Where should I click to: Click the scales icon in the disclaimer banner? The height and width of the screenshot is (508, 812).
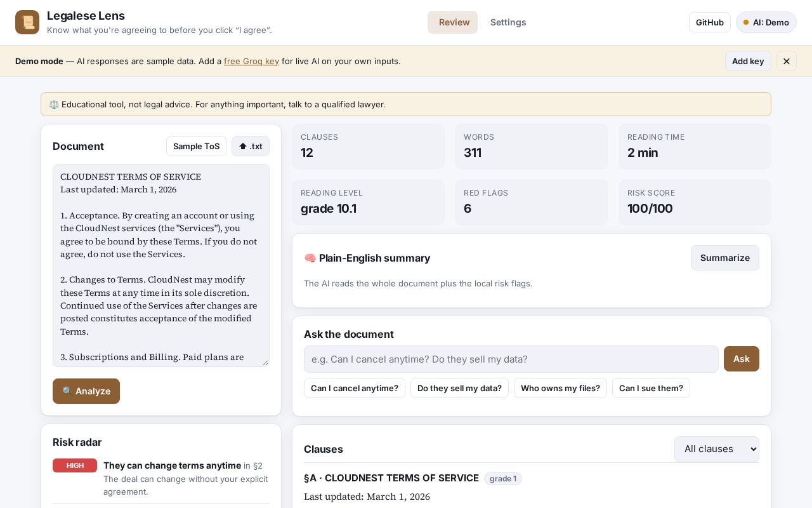(54, 104)
